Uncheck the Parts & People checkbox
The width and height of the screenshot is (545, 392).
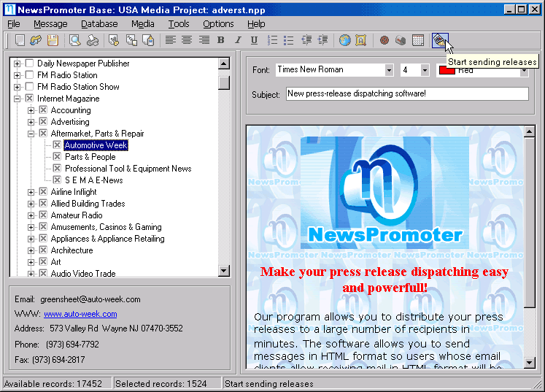[x=57, y=156]
